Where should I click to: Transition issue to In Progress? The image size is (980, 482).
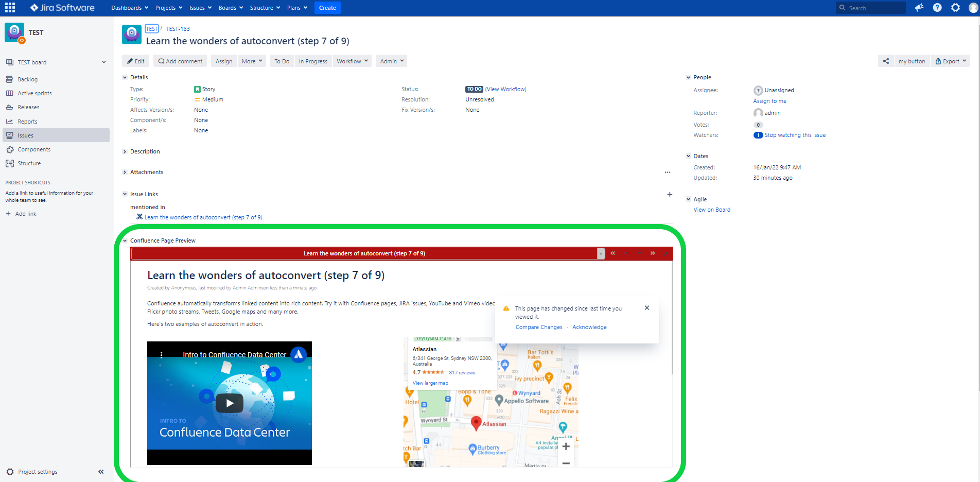tap(313, 61)
